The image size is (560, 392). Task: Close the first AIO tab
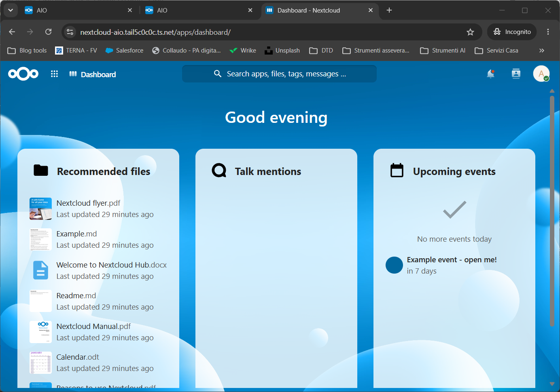[130, 10]
